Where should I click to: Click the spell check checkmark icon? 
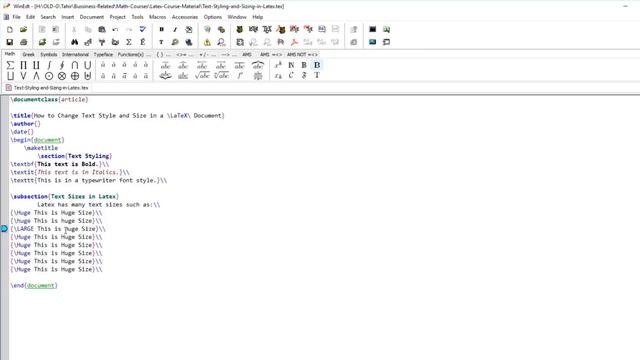coord(142,29)
